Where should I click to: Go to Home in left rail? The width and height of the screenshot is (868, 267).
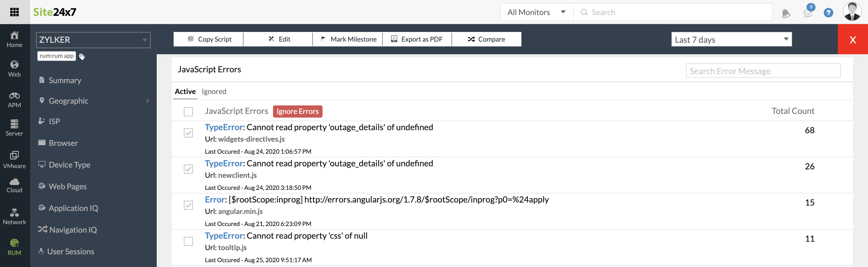(14, 39)
